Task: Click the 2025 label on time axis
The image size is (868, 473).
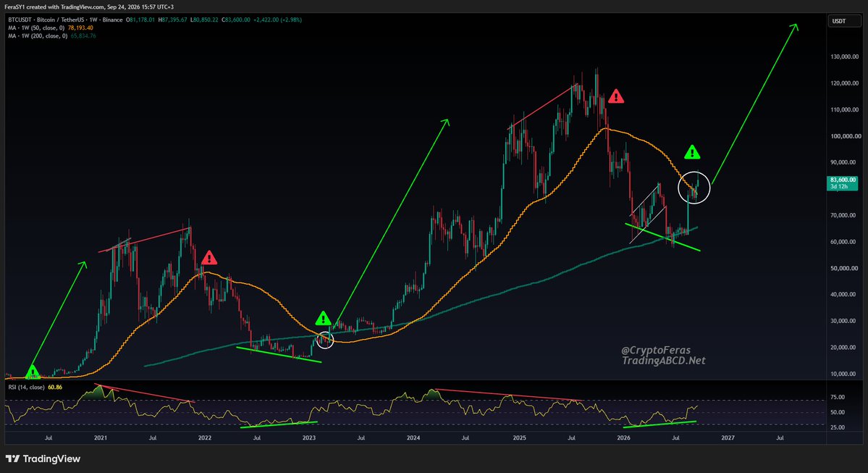Action: pyautogui.click(x=519, y=438)
